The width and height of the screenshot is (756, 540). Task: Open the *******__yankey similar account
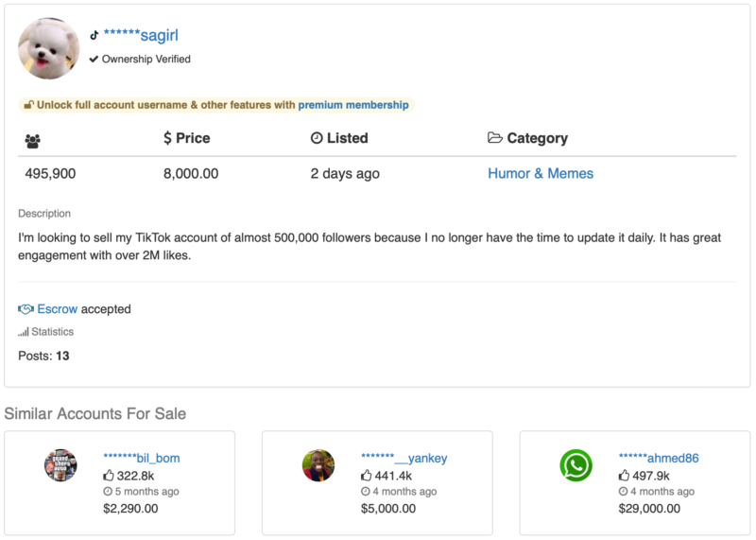tap(404, 459)
